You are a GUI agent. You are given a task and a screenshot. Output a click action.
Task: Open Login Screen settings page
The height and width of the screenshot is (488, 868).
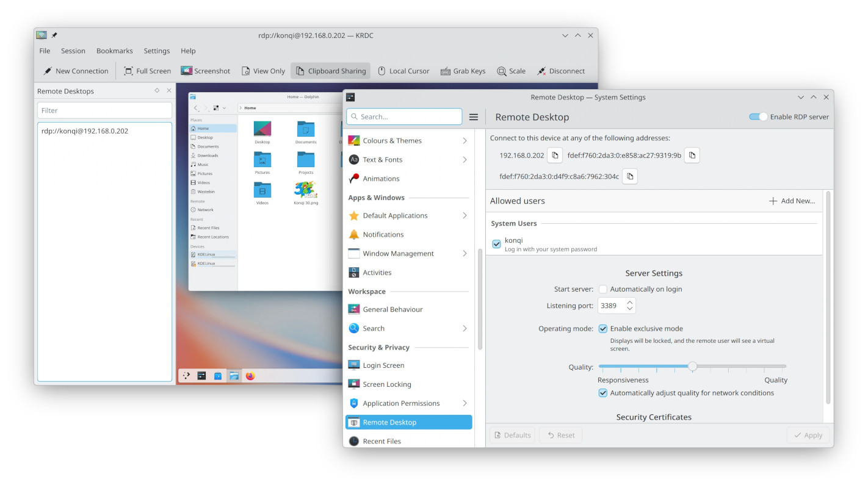pyautogui.click(x=409, y=365)
